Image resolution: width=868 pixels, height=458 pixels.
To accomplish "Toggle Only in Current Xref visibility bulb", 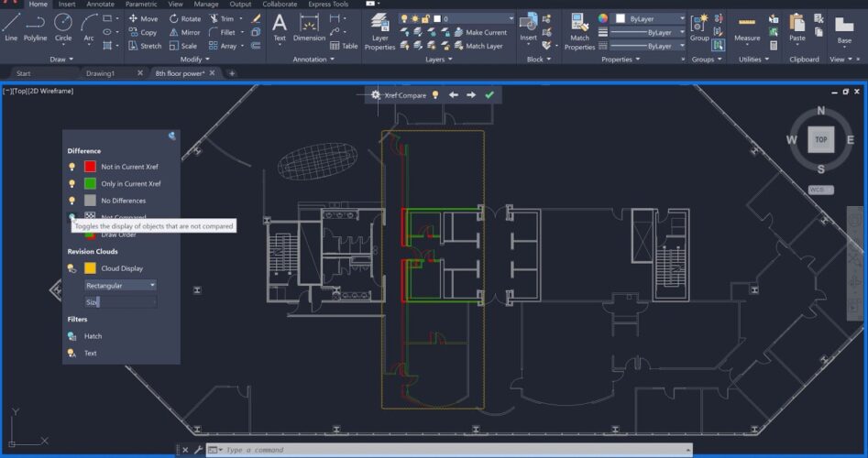I will (72, 183).
